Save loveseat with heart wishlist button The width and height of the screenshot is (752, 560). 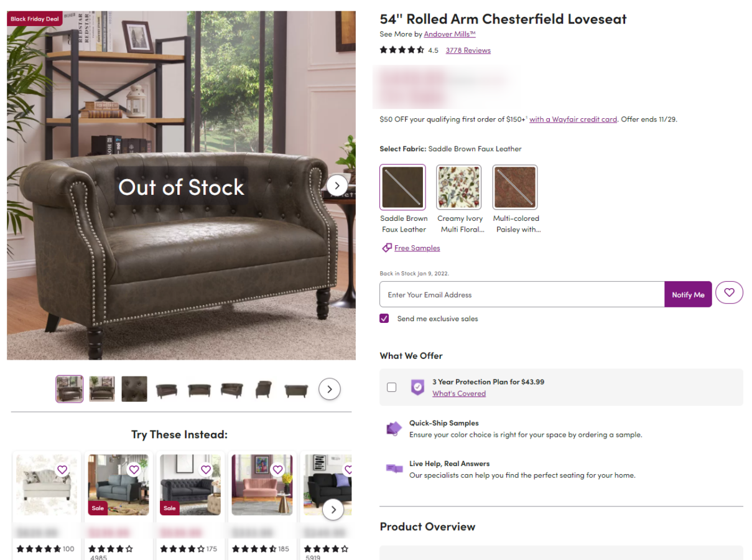click(x=729, y=292)
